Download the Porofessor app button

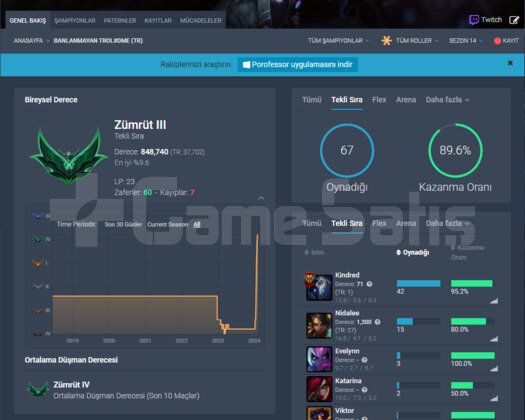click(x=297, y=64)
